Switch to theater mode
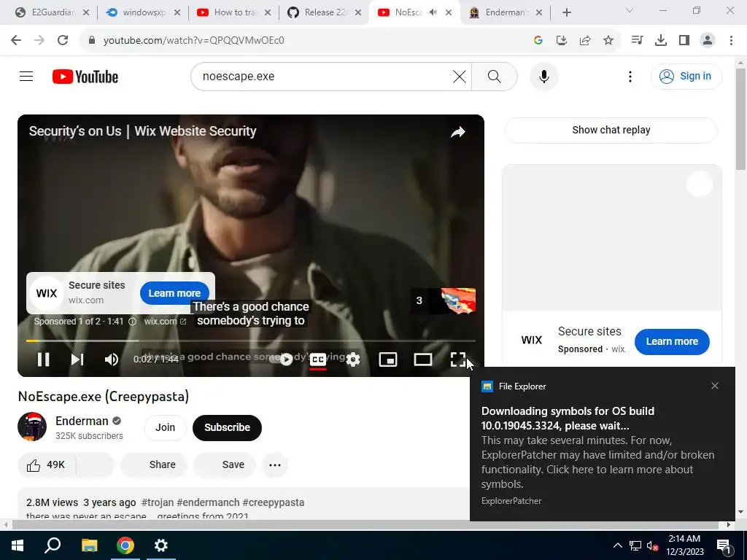This screenshot has height=560, width=747. click(422, 359)
